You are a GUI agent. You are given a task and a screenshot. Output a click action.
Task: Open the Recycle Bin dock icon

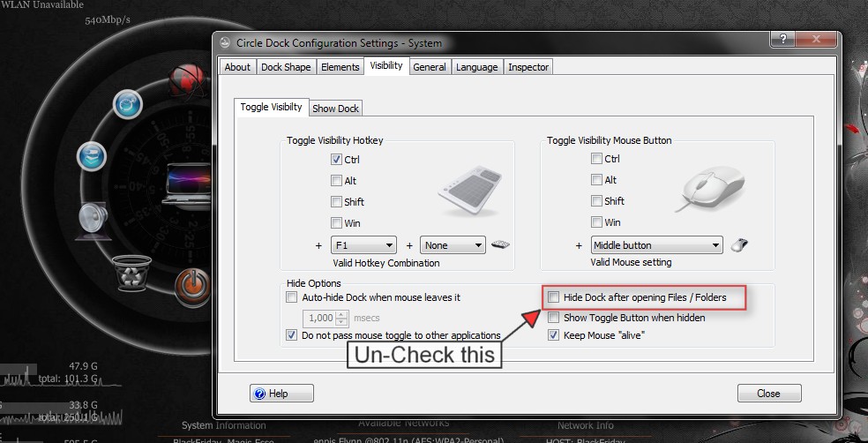pos(131,273)
